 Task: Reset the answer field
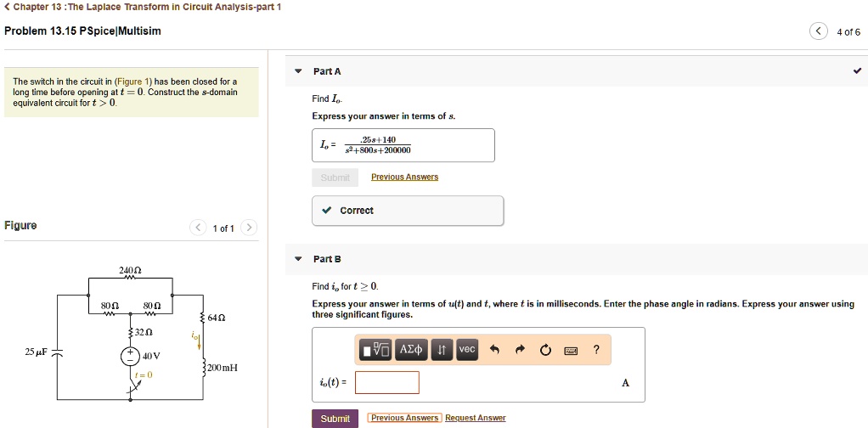pos(545,349)
